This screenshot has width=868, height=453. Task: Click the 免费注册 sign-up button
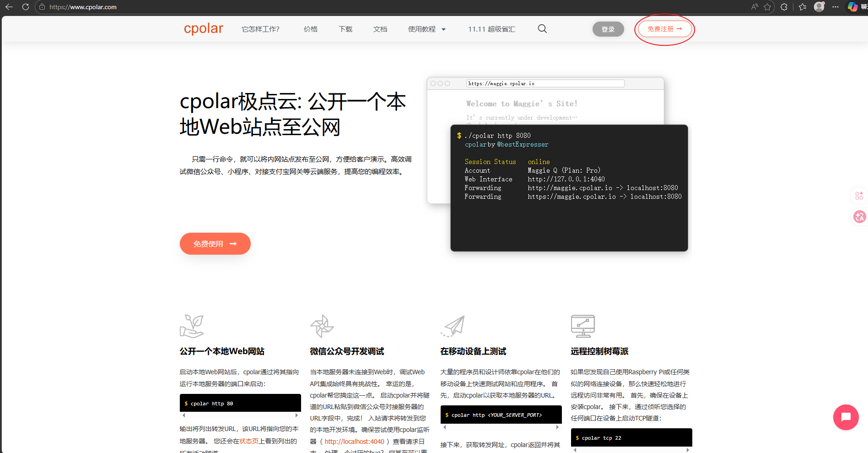click(665, 29)
